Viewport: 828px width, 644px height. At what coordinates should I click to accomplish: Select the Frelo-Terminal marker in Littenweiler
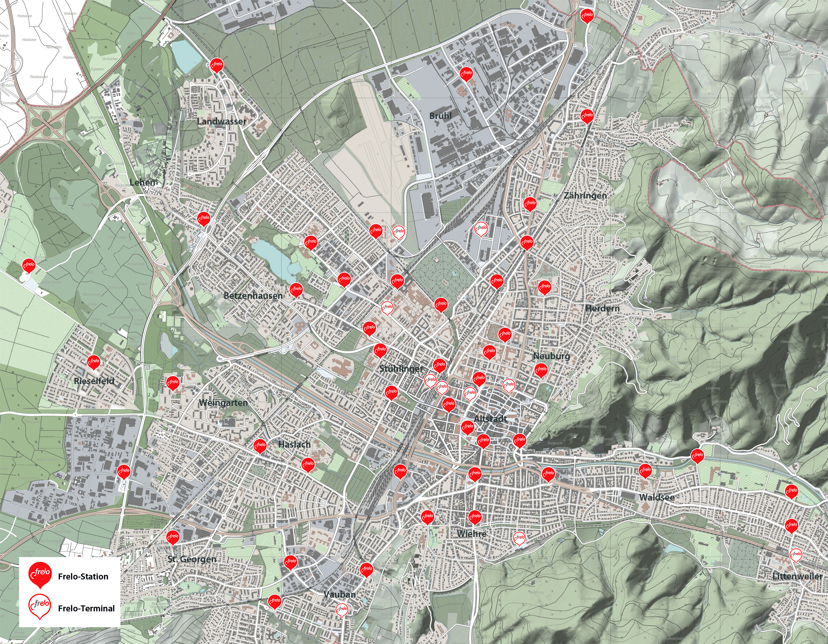[796, 555]
